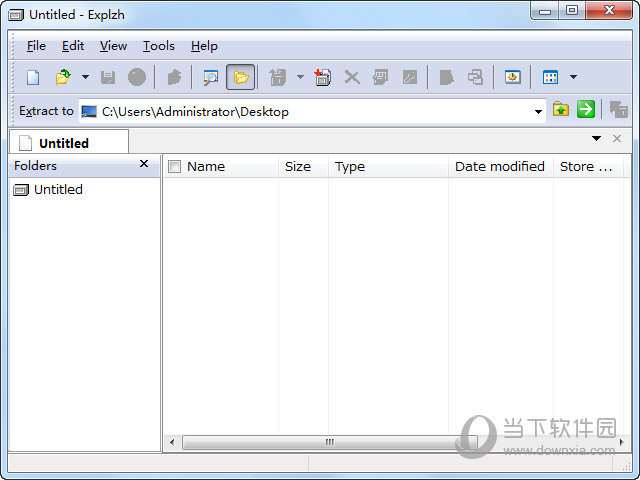Click the self-extractor window icon

coord(513,77)
